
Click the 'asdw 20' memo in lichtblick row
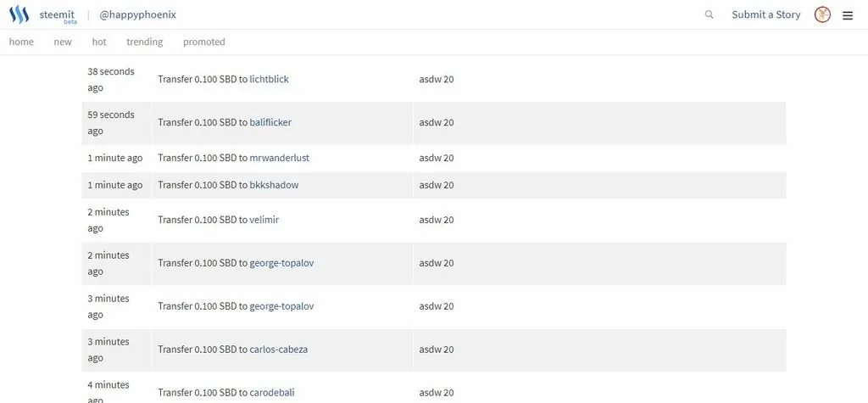[437, 79]
